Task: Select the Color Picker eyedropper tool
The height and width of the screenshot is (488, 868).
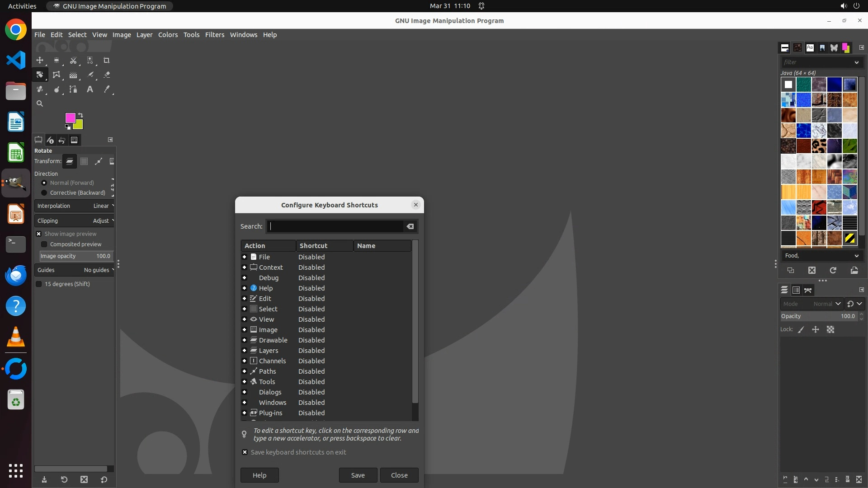Action: (x=107, y=89)
